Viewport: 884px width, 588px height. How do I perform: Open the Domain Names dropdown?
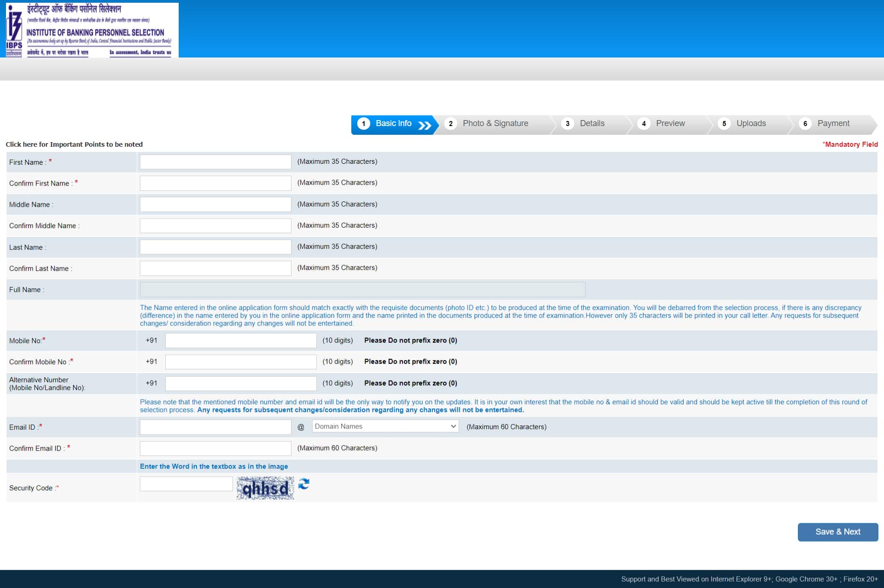[385, 427]
